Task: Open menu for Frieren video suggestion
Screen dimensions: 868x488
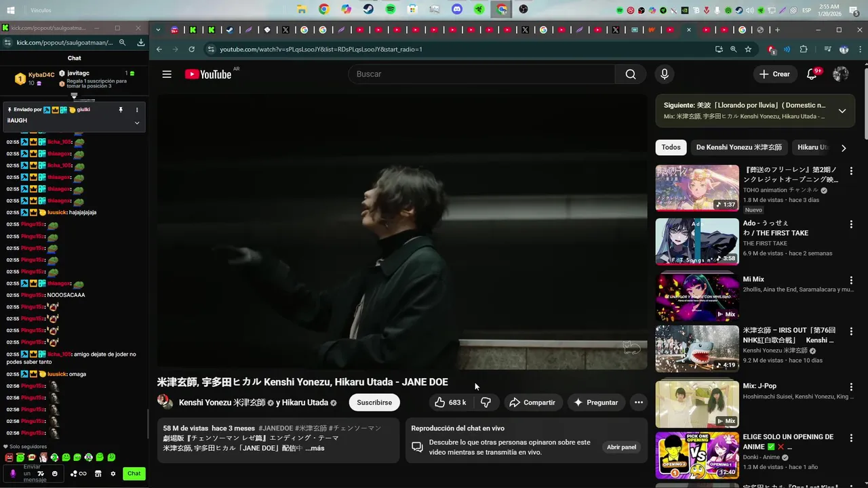Action: tap(851, 171)
